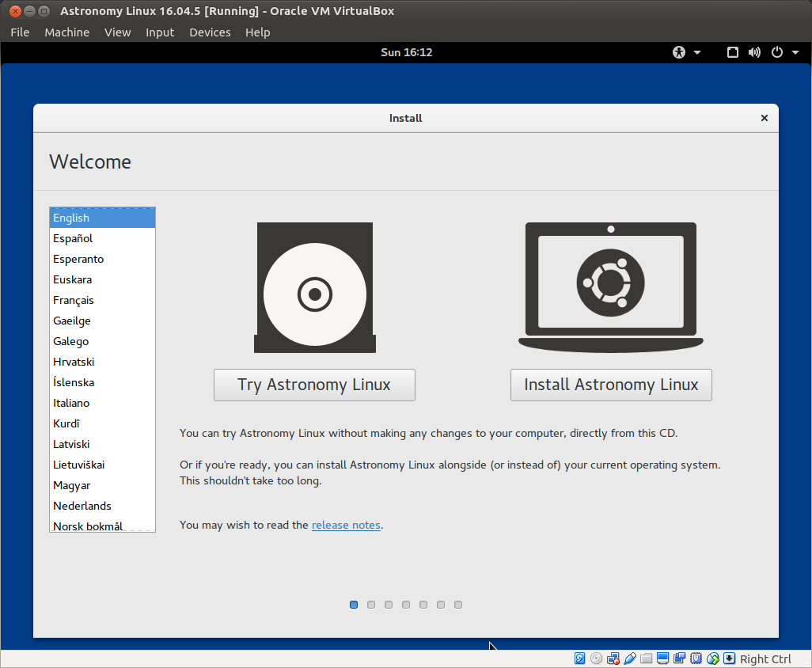The image size is (812, 668).
Task: Open the Machine menu
Action: (x=66, y=32)
